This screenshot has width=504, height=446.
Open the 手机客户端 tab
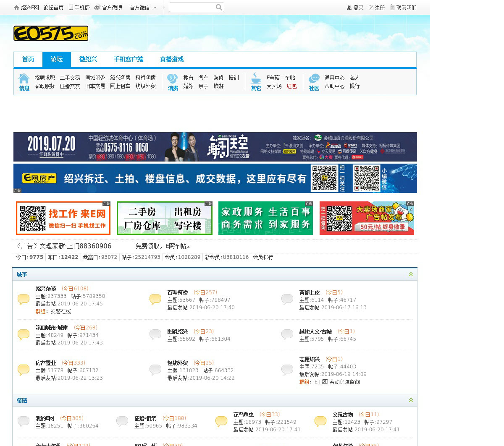(128, 60)
